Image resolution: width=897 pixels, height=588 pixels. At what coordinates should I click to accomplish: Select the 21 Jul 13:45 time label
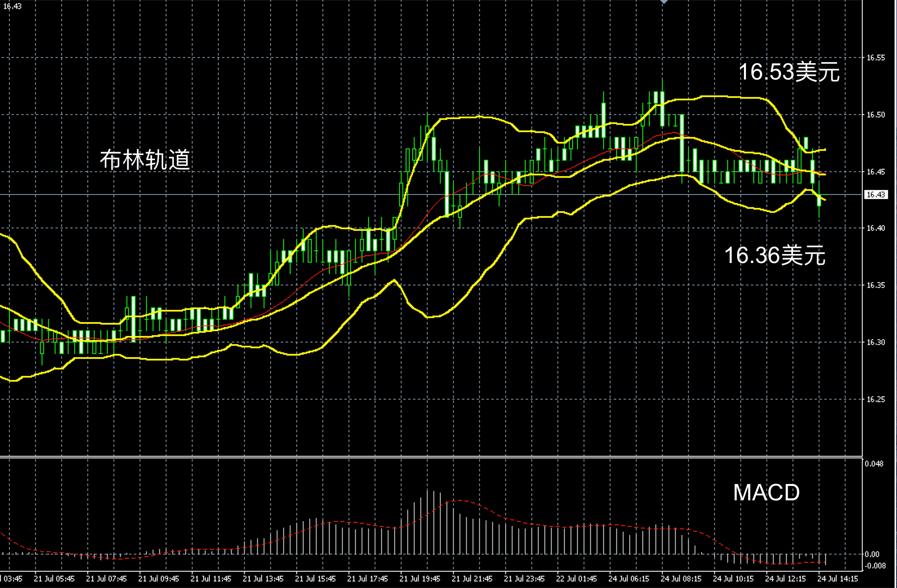coord(263,579)
